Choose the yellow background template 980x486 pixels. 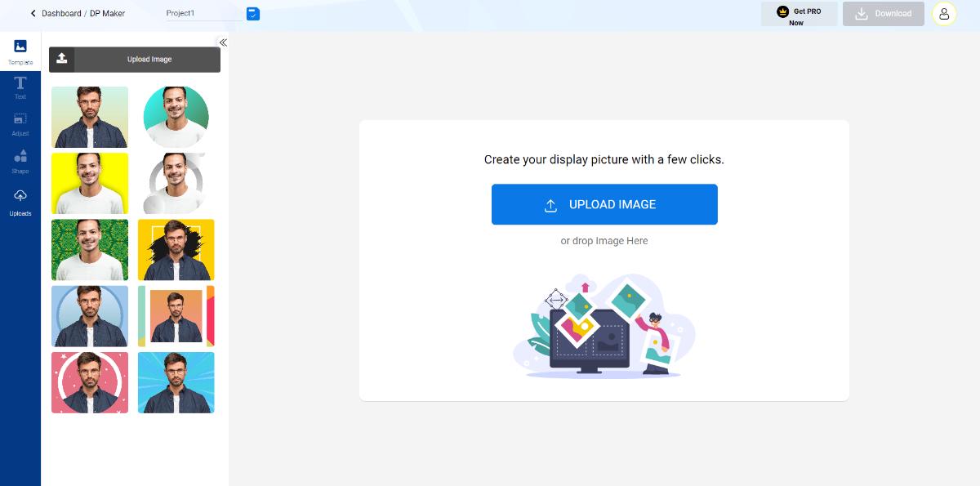pyautogui.click(x=90, y=184)
